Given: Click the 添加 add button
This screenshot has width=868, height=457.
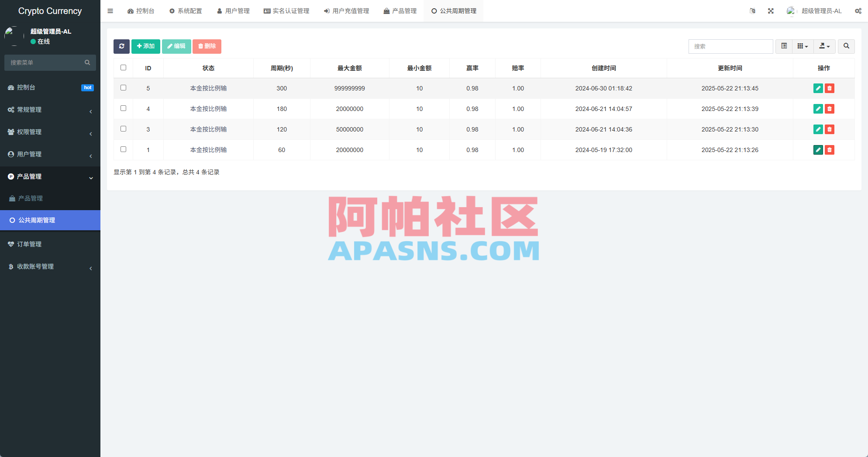Looking at the screenshot, I should (146, 46).
